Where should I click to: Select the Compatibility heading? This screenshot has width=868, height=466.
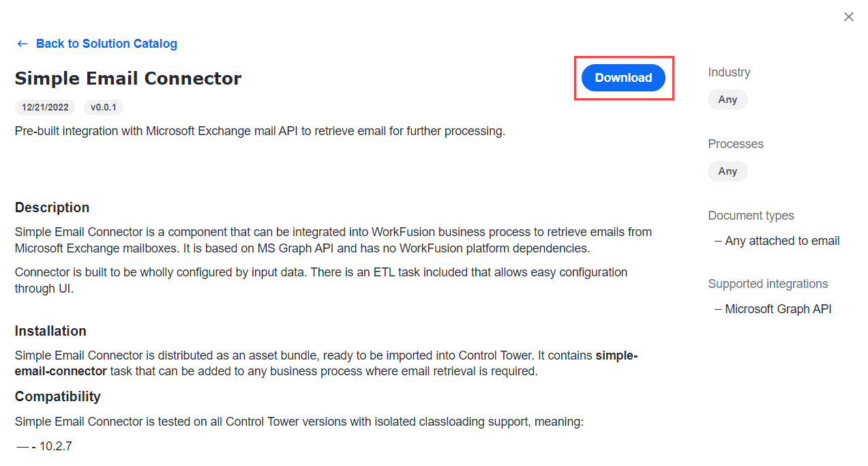click(x=58, y=396)
